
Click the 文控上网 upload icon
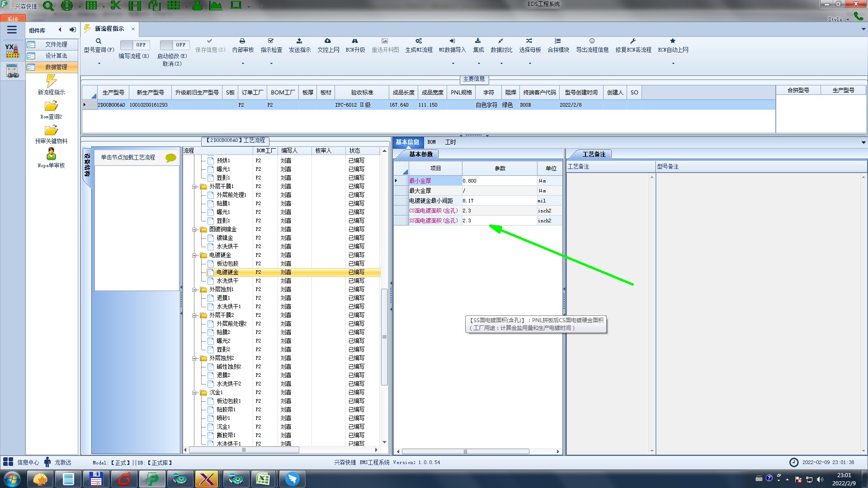click(x=328, y=41)
